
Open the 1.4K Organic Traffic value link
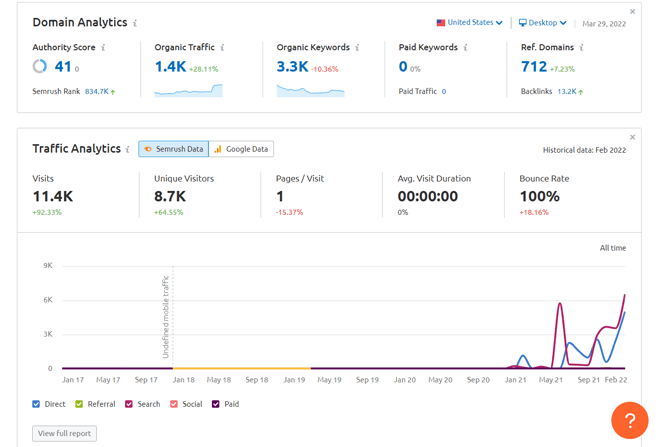coord(170,67)
